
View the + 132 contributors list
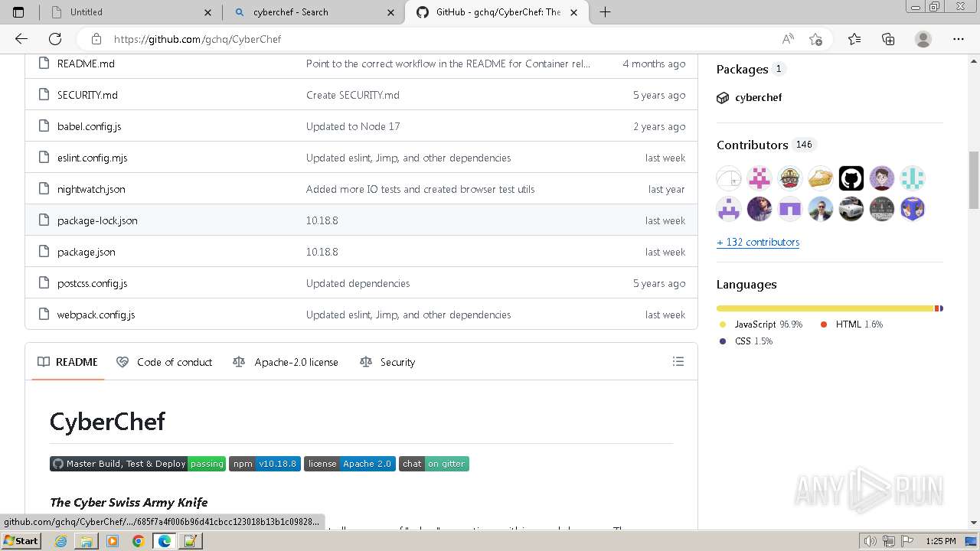pyautogui.click(x=758, y=242)
